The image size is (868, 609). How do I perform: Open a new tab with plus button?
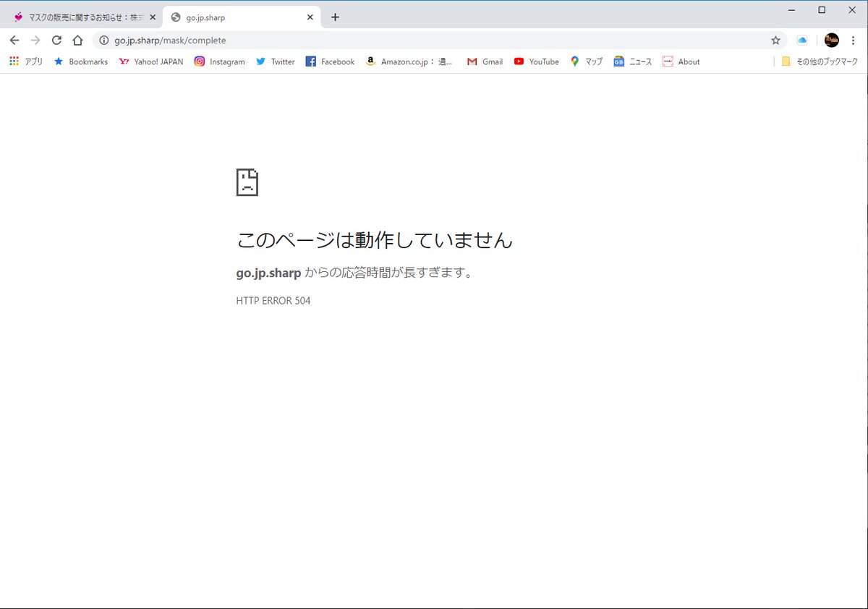pyautogui.click(x=335, y=17)
